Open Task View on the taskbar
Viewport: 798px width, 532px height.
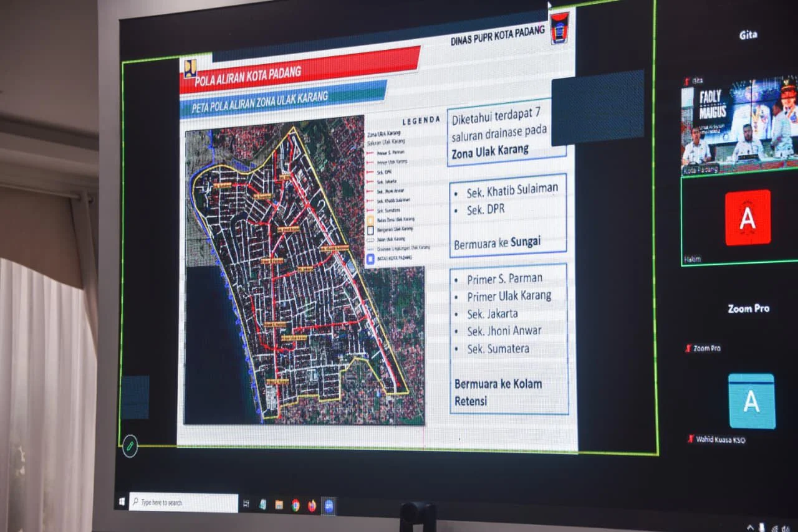coord(246,504)
